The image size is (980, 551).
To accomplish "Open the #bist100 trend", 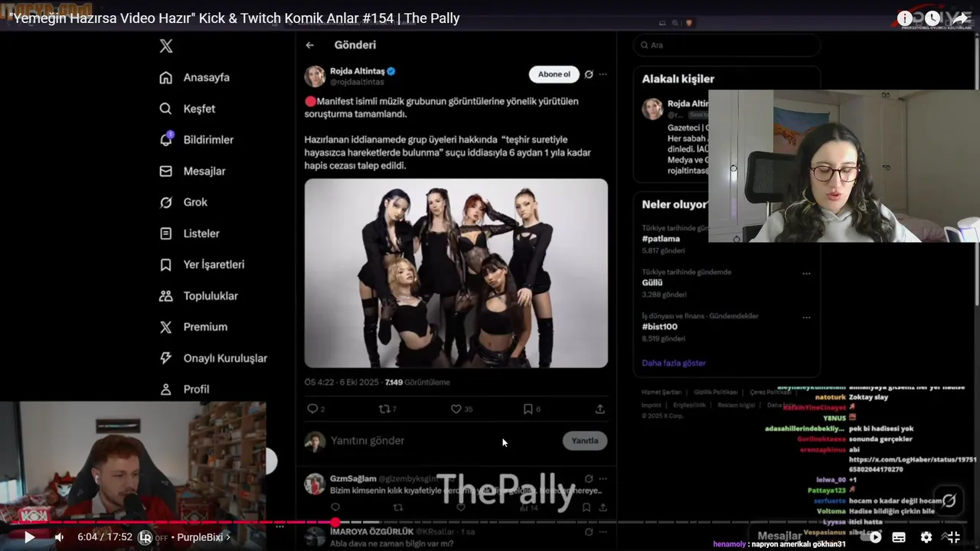I will point(660,327).
